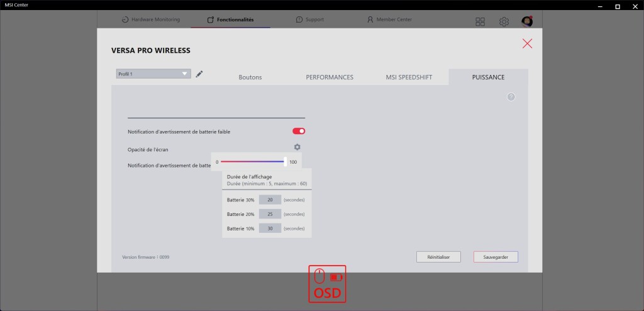Open the user profile avatar
This screenshot has width=644, height=311.
[x=527, y=22]
